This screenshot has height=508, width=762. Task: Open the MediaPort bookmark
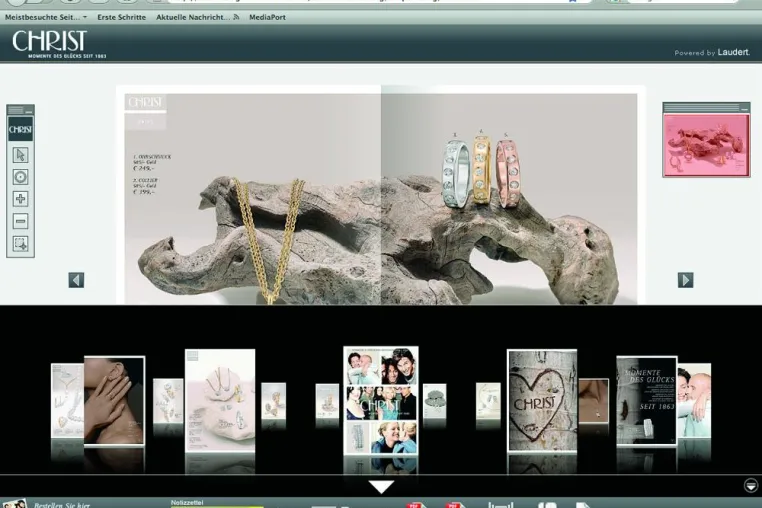(x=267, y=17)
